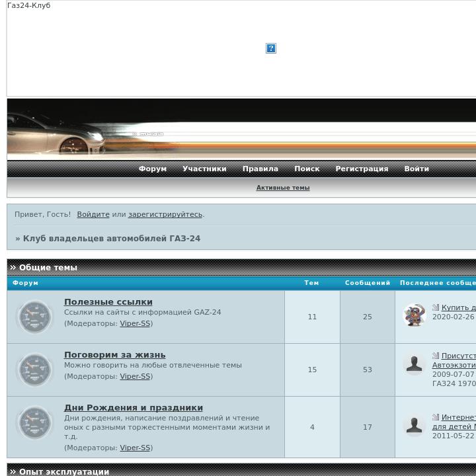Image resolution: width=476 pixels, height=476 pixels.
Task: Click the message count 17 cell
Action: point(368,427)
